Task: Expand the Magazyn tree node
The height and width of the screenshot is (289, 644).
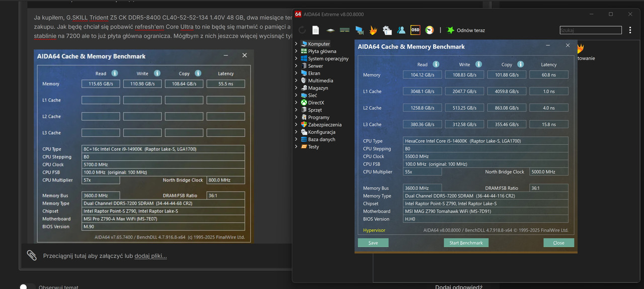Action: click(x=296, y=88)
